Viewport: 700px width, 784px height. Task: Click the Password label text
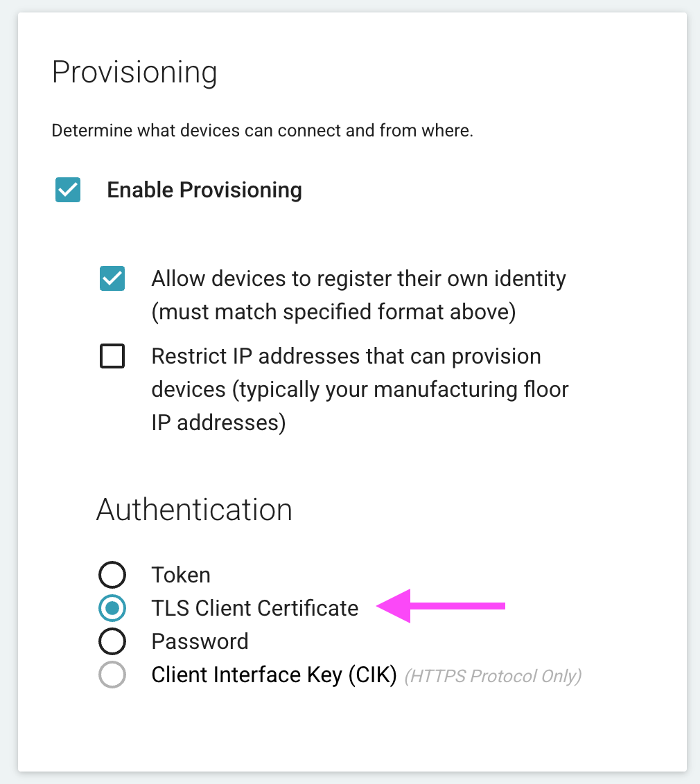pos(200,641)
